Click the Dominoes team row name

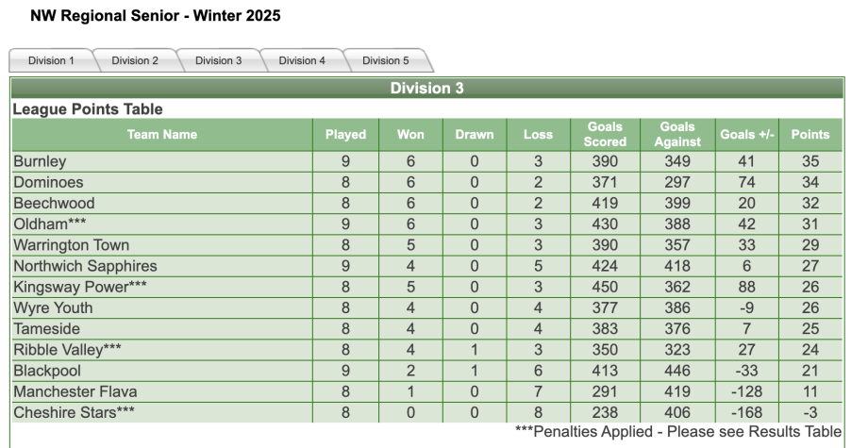(48, 183)
